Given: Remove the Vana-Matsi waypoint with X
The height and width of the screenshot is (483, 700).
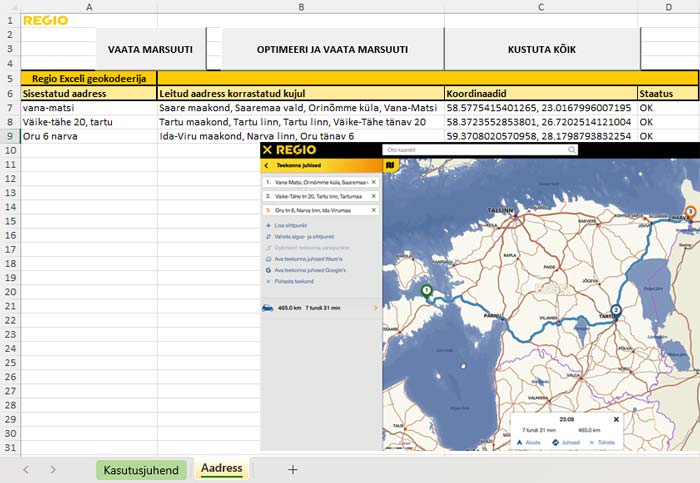Looking at the screenshot, I should point(373,183).
